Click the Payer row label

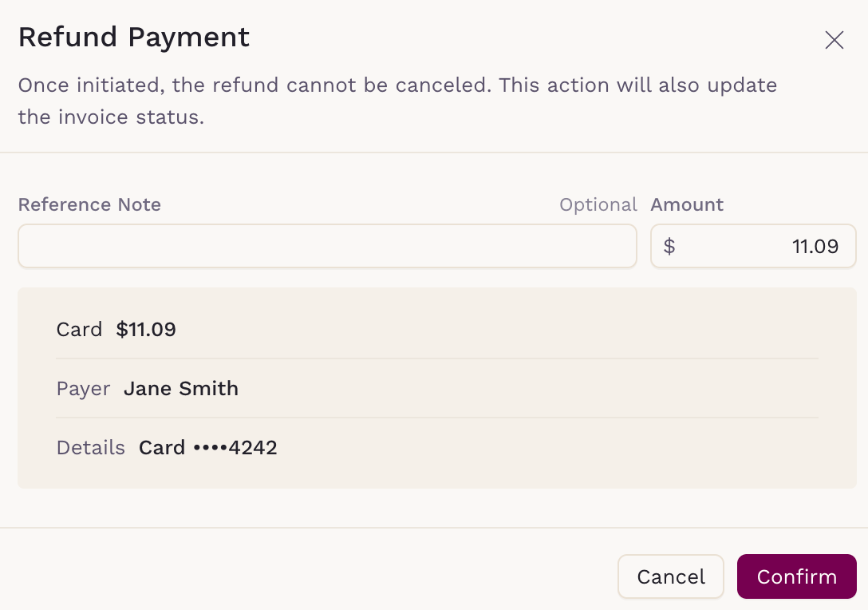point(83,389)
